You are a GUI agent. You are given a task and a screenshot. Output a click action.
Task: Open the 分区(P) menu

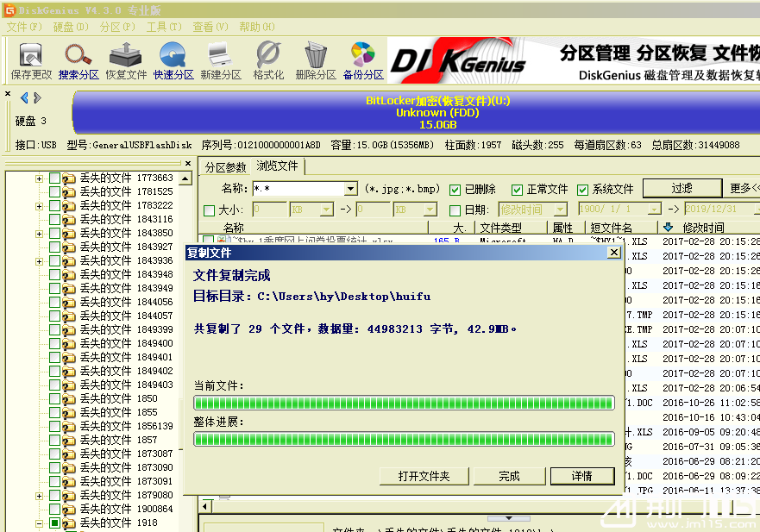117,27
